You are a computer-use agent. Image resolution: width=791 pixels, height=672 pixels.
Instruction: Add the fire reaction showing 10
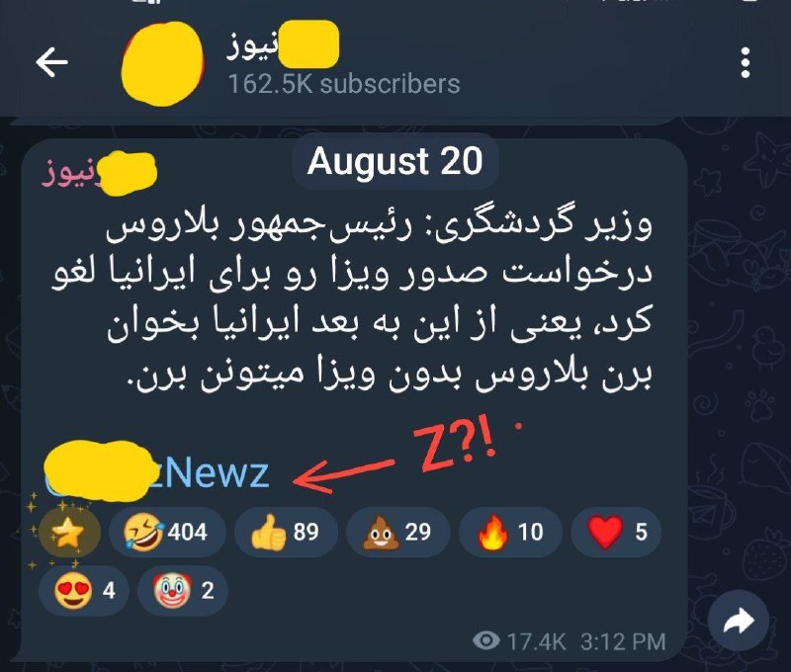pos(510,532)
